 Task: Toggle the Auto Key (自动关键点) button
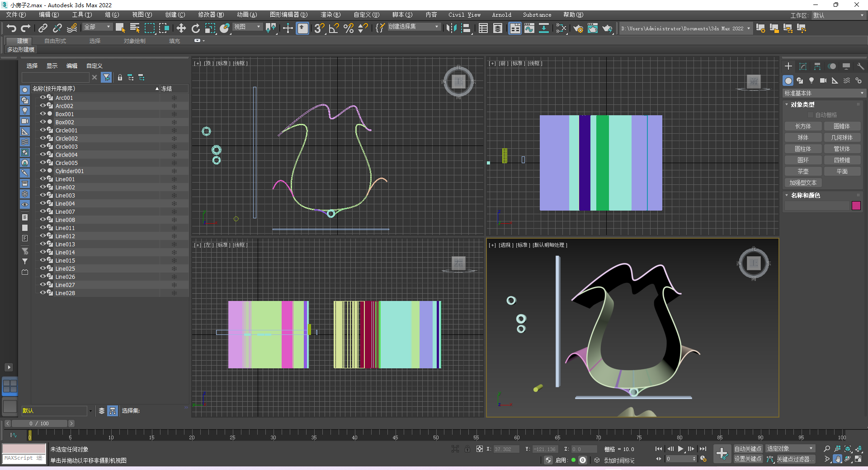pyautogui.click(x=748, y=449)
